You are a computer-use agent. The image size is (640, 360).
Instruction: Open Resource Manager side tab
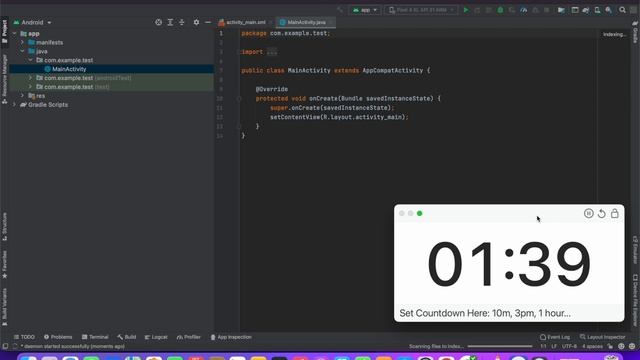[x=4, y=79]
